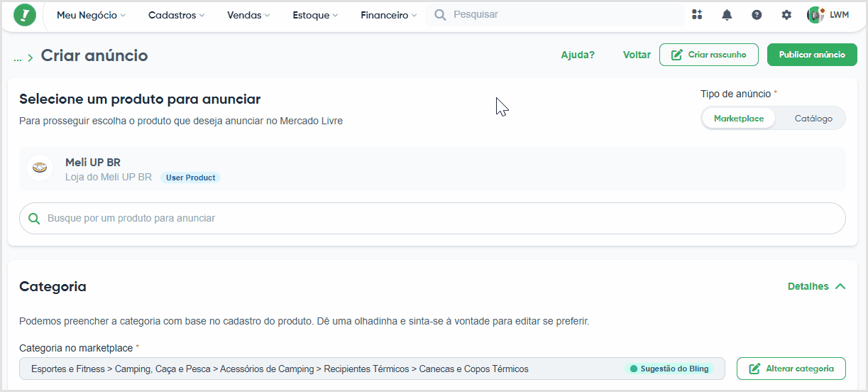The image size is (868, 392).
Task: Expand the Meu Negócio menu
Action: click(x=91, y=15)
